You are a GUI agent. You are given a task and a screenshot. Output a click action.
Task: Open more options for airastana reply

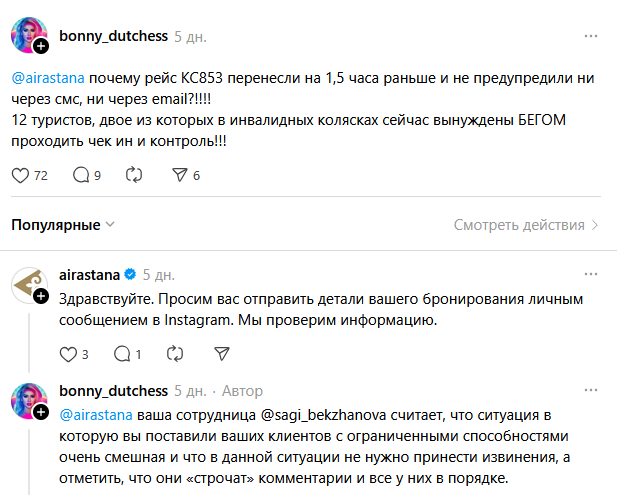click(x=590, y=274)
